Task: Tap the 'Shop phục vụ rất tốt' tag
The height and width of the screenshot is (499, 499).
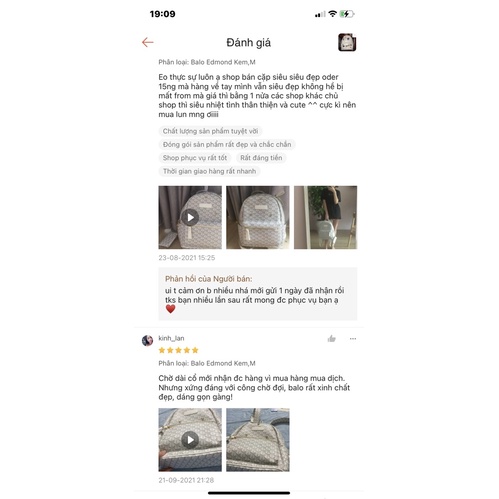Action: point(195,158)
